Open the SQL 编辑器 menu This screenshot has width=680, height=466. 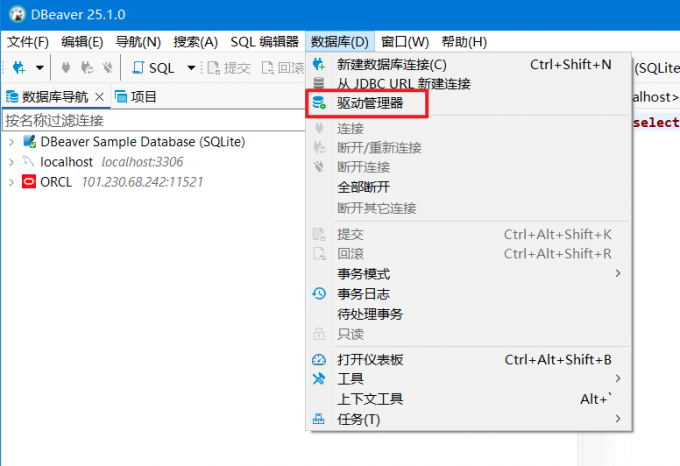265,42
